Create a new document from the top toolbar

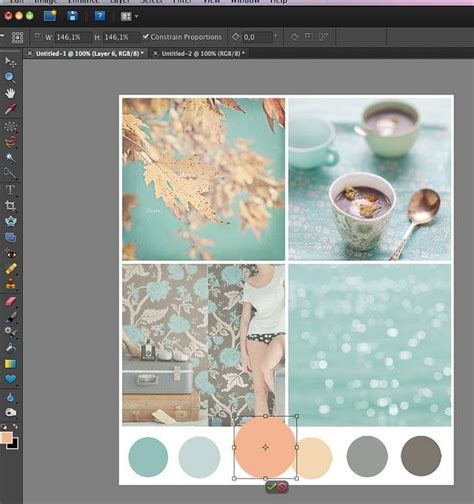point(50,16)
